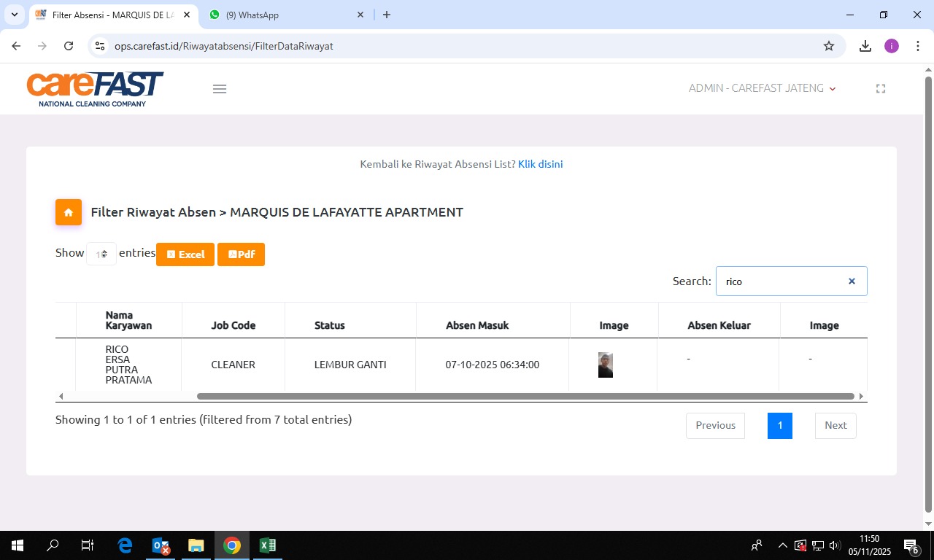
Task: Open employee photo thumbnail for Rico
Action: pos(606,365)
